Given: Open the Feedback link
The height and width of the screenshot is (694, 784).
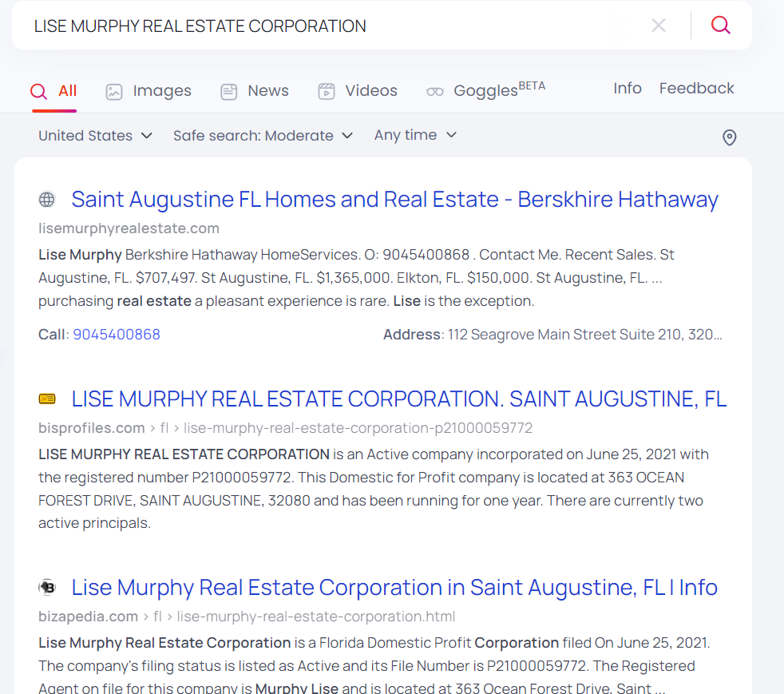Looking at the screenshot, I should click(696, 88).
